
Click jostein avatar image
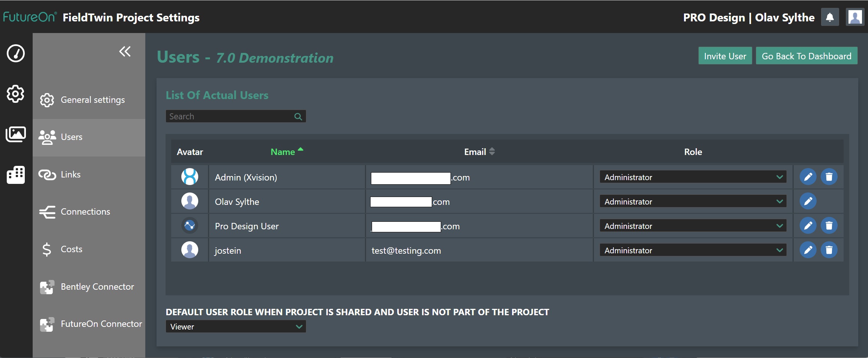(x=190, y=250)
